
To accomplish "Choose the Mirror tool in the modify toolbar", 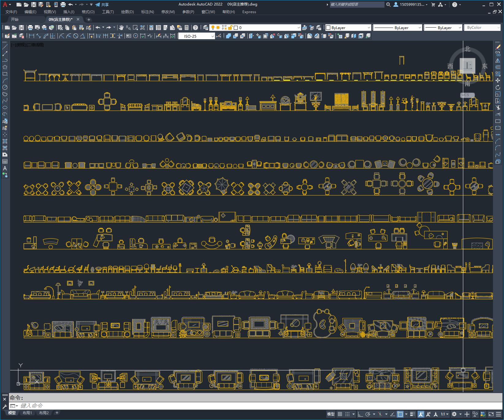I will (x=498, y=60).
